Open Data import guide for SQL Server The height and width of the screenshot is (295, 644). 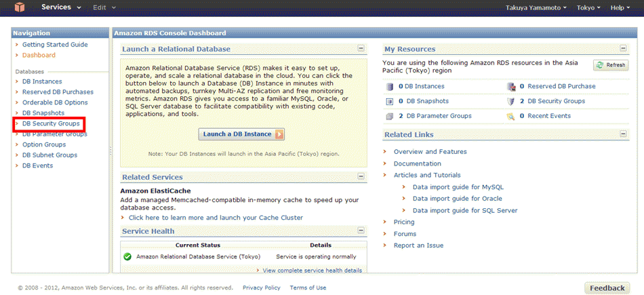point(465,210)
